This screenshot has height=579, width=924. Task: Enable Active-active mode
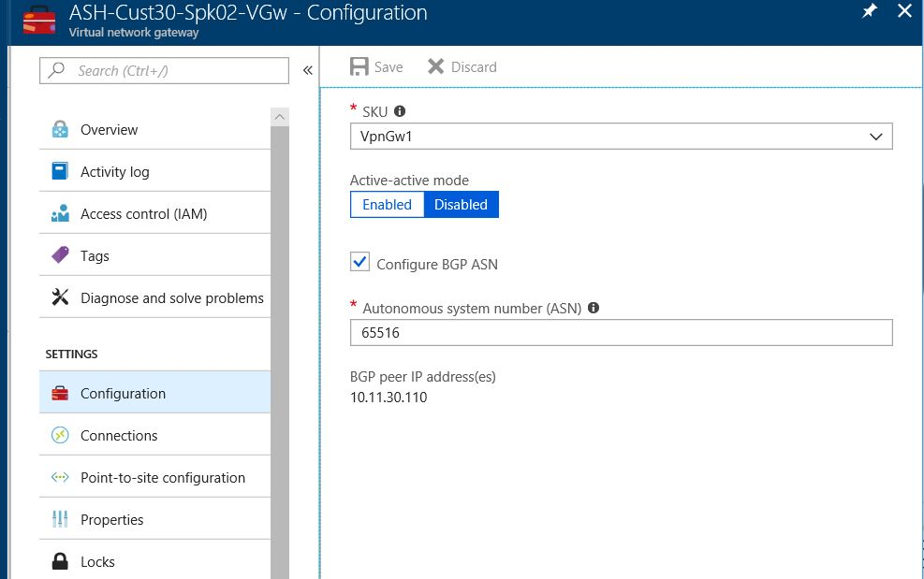tap(387, 205)
